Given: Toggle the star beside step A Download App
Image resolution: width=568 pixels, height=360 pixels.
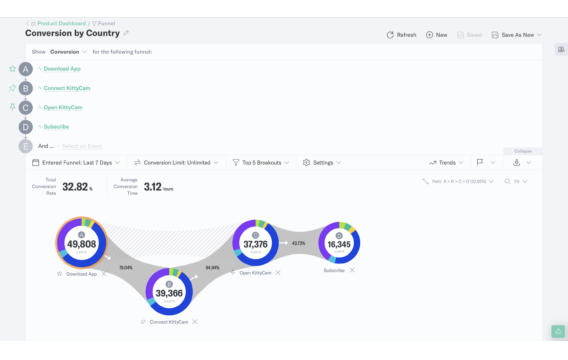Looking at the screenshot, I should click(12, 68).
